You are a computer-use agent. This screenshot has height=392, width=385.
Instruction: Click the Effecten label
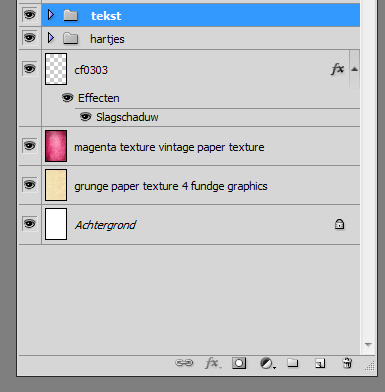(99, 98)
